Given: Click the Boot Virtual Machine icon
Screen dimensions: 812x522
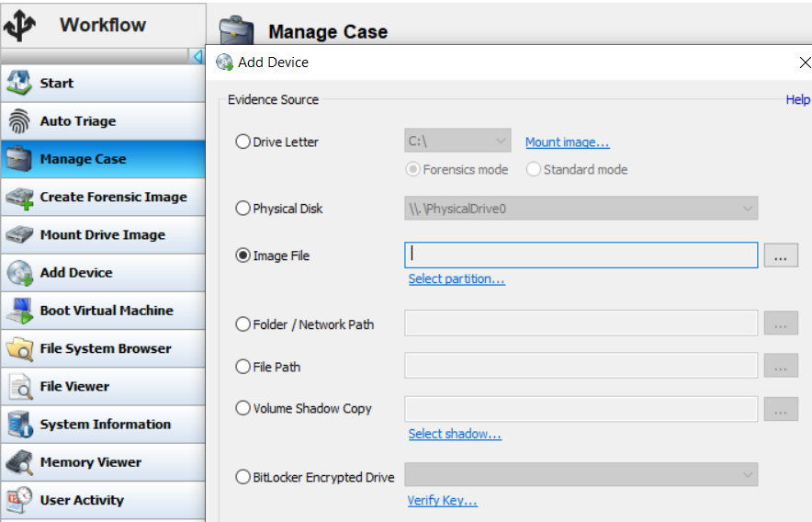Looking at the screenshot, I should [x=19, y=311].
